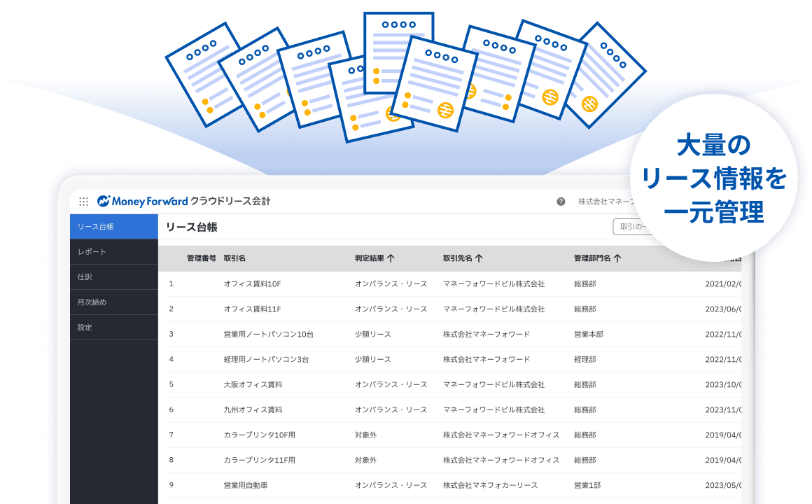Select 九州オフィス賃料 entry

(253, 409)
